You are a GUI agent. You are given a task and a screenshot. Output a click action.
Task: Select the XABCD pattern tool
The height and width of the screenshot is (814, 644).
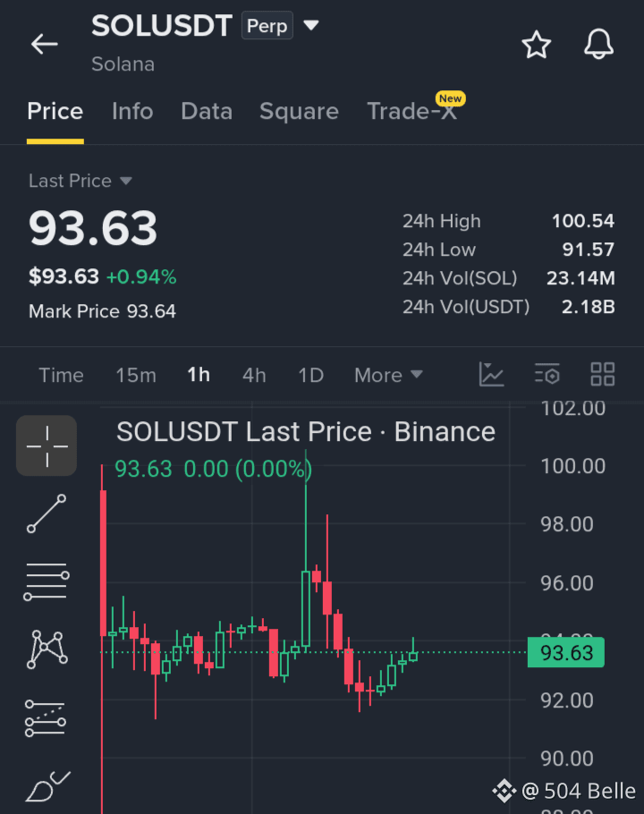coord(47,649)
